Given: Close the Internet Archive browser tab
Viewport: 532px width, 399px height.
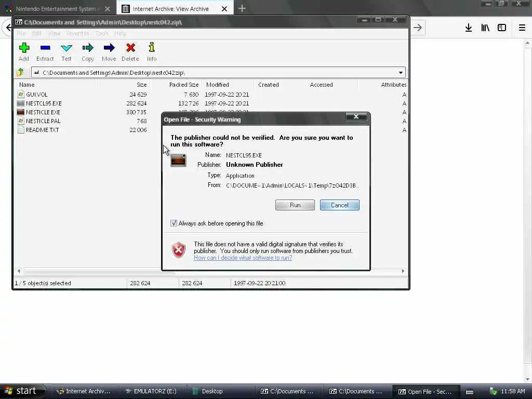Looking at the screenshot, I should [x=224, y=9].
